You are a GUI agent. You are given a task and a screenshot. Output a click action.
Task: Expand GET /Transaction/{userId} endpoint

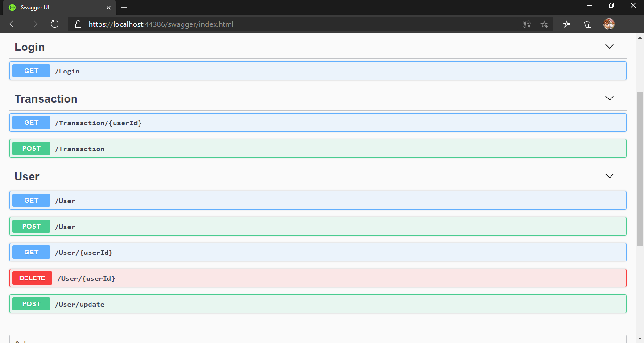318,122
